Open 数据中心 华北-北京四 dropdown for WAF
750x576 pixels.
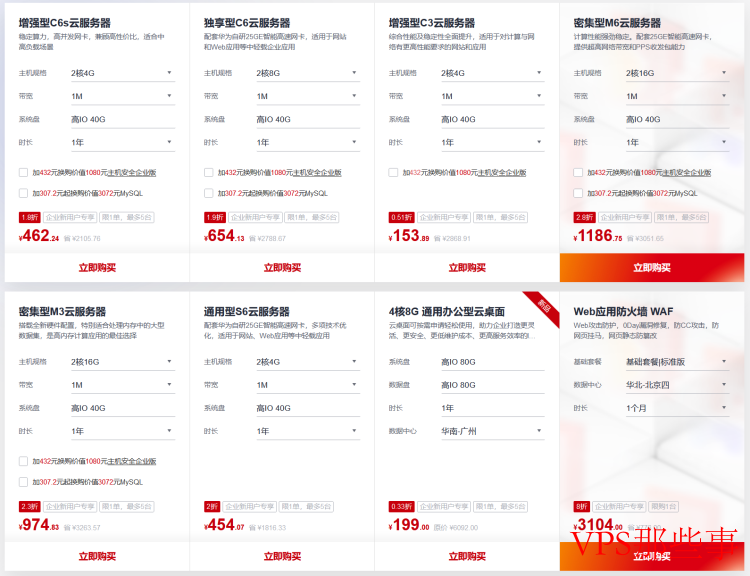(677, 385)
